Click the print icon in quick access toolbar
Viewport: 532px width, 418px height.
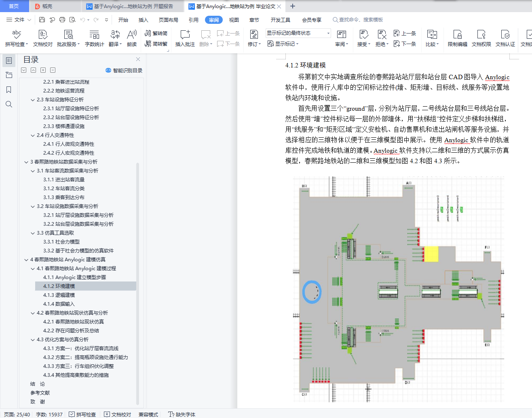pyautogui.click(x=62, y=19)
